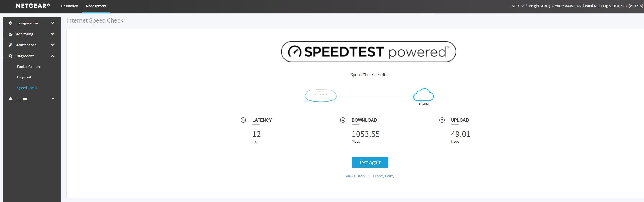644x202 pixels.
Task: Click the access point device image
Action: (x=321, y=95)
